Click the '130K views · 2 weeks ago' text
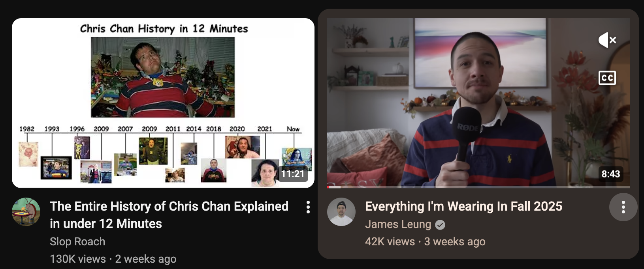This screenshot has width=644, height=269. point(113,259)
